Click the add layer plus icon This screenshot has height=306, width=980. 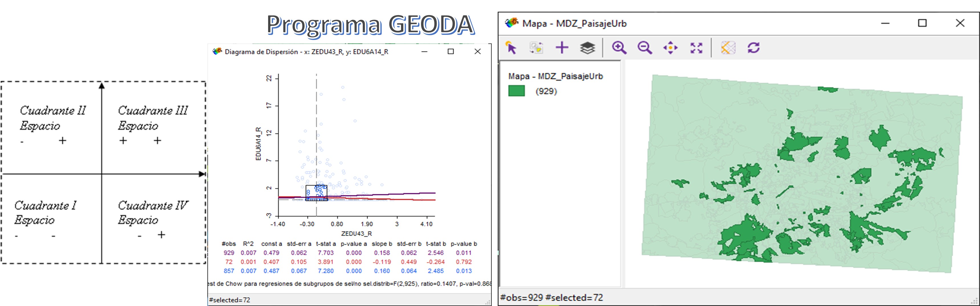562,48
